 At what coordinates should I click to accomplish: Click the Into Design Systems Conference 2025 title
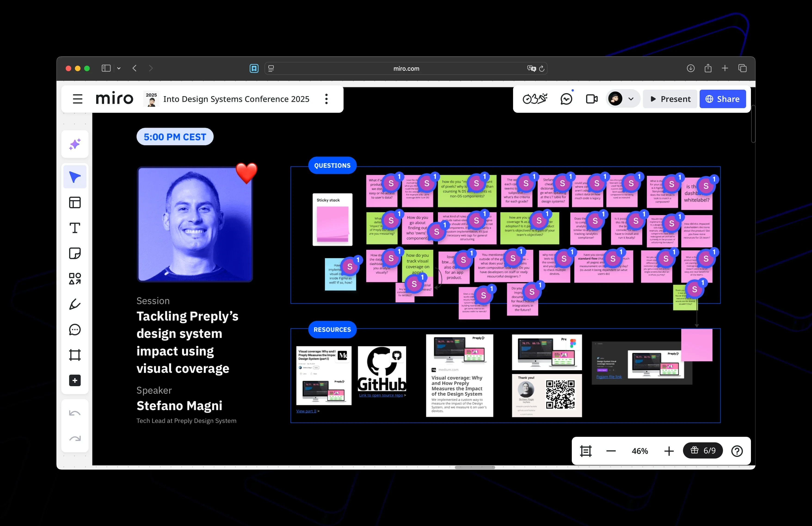(x=236, y=99)
